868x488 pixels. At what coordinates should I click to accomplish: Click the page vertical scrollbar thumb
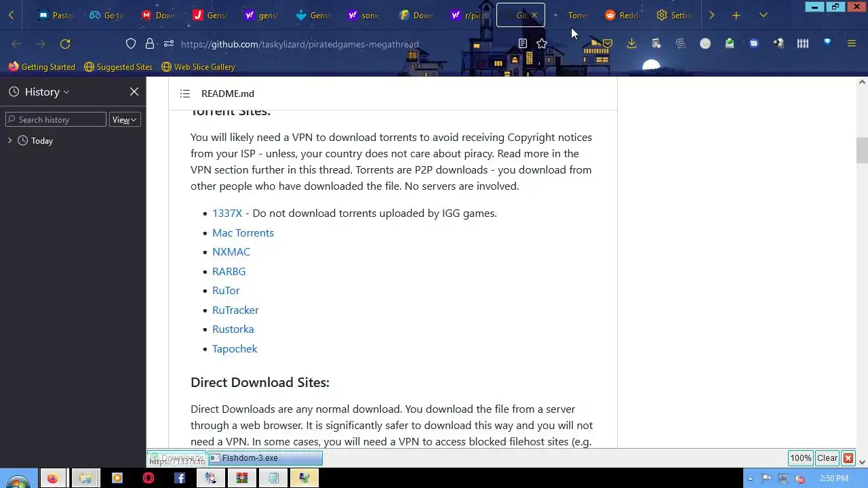pos(862,150)
